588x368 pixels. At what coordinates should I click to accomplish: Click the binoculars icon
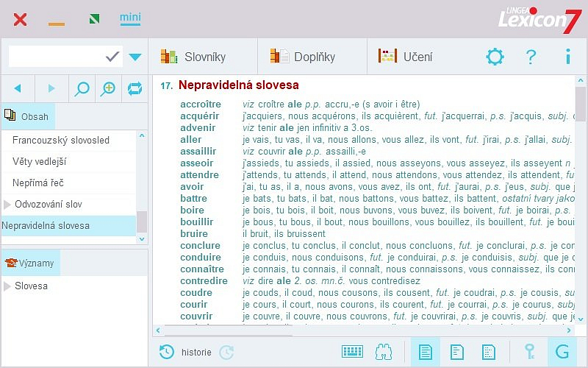(x=384, y=352)
